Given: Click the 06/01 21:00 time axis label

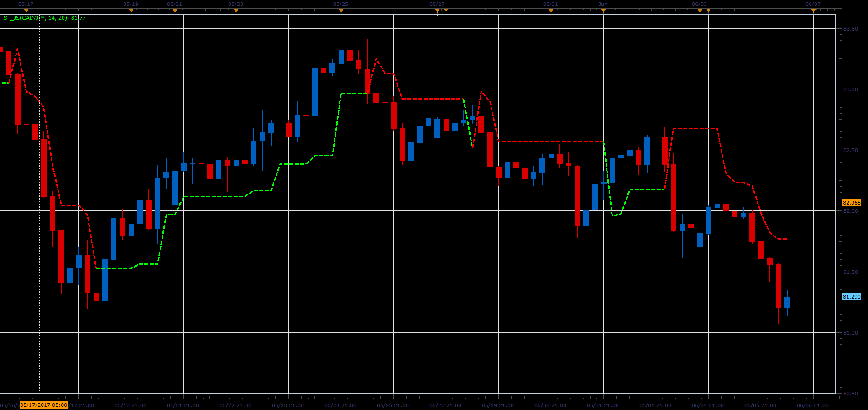Looking at the screenshot, I should 655,405.
